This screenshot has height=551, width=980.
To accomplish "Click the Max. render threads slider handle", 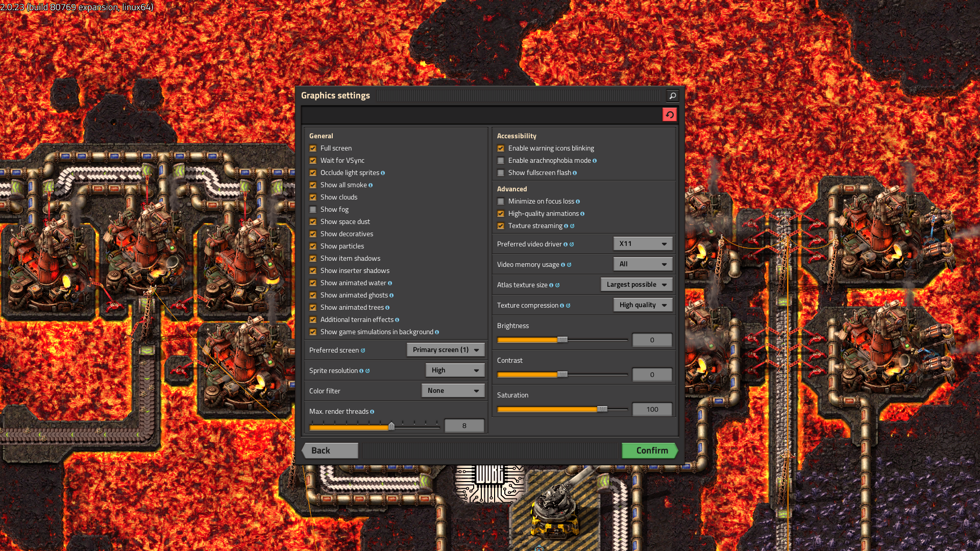I will point(391,426).
